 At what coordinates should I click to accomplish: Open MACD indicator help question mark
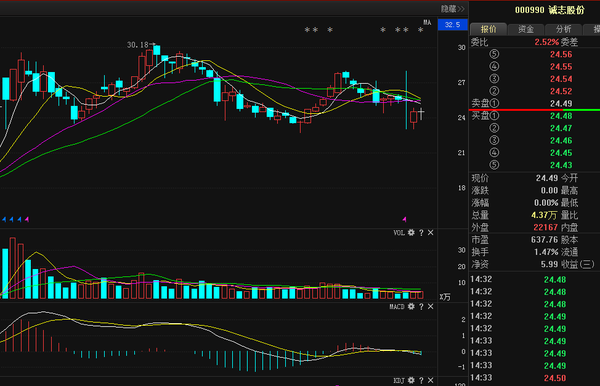(421, 306)
